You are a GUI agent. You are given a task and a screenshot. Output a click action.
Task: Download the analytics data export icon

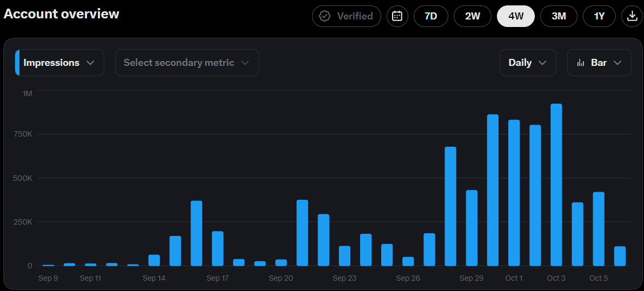coord(631,16)
